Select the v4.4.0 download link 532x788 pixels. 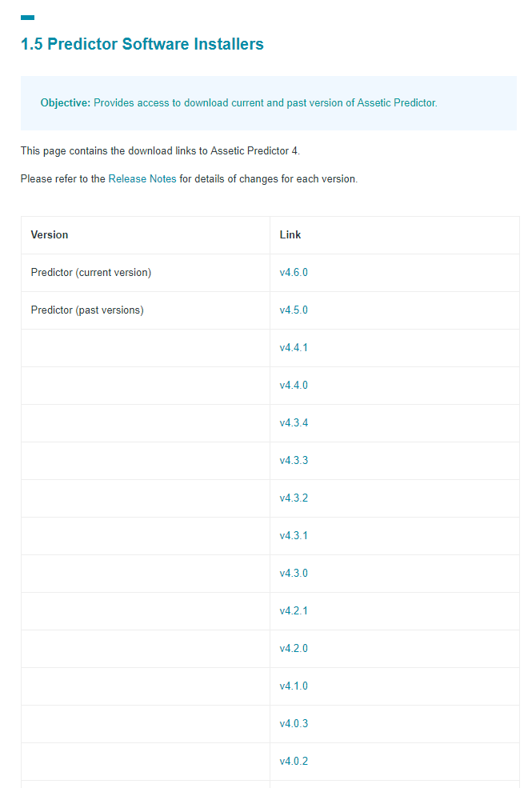(294, 386)
